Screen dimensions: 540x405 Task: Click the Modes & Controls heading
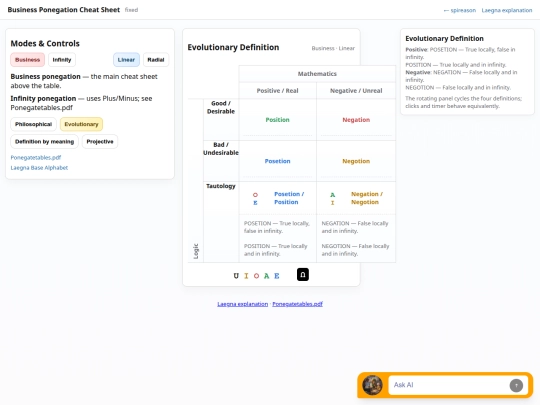(45, 43)
